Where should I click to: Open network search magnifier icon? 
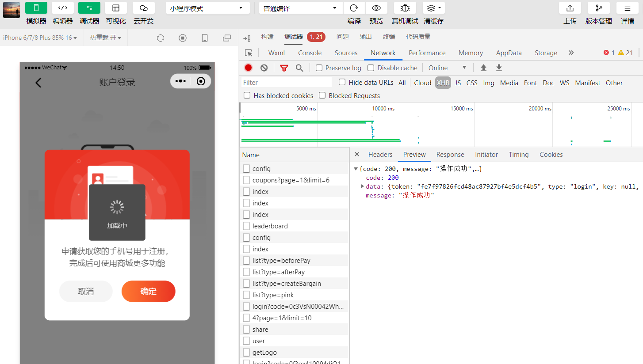coord(299,68)
